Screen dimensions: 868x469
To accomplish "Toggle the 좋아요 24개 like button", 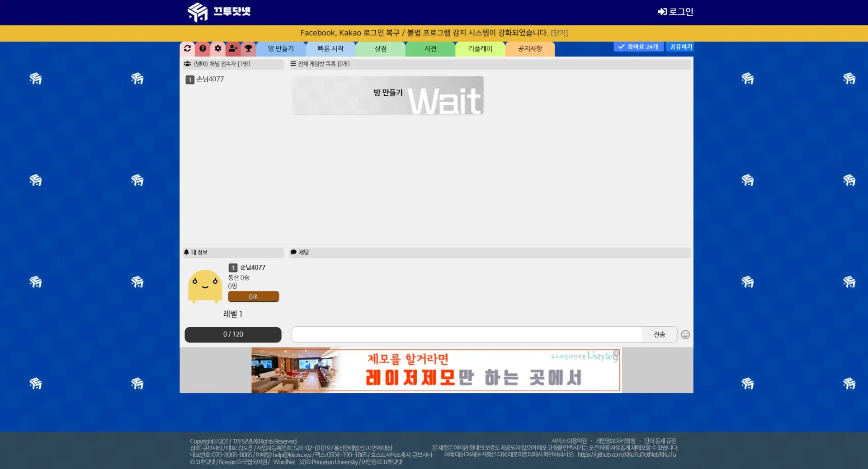I will pos(638,47).
